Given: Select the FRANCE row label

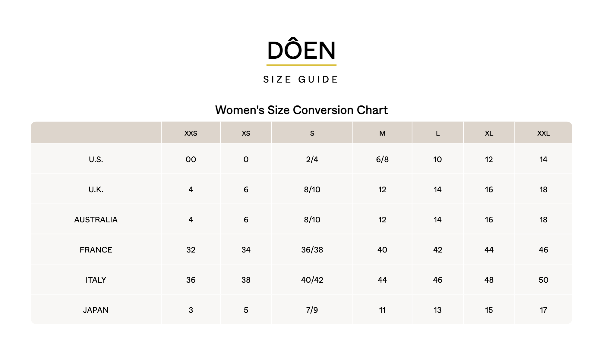Looking at the screenshot, I should point(96,250).
